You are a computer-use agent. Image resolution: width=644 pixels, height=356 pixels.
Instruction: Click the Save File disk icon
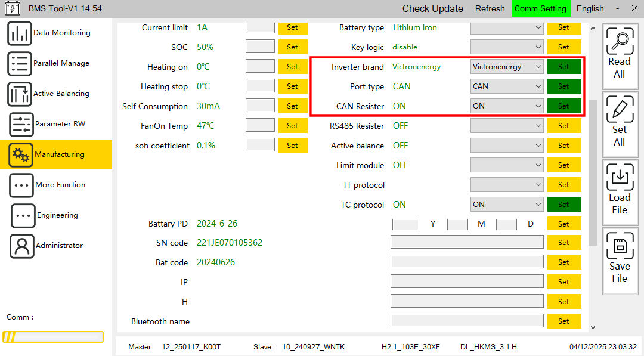click(620, 246)
